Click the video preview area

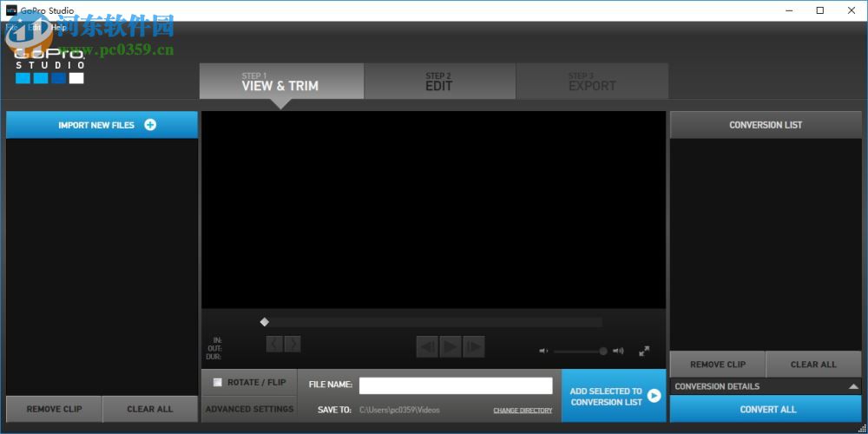(x=433, y=210)
